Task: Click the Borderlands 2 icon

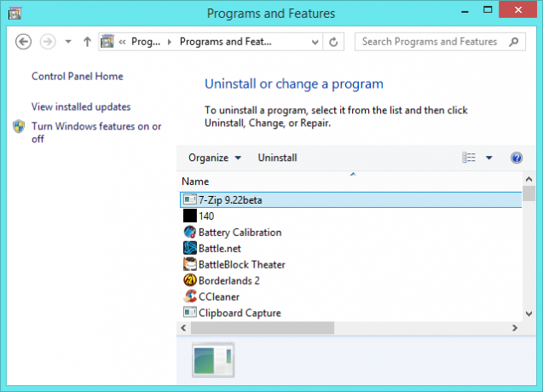Action: tap(190, 280)
